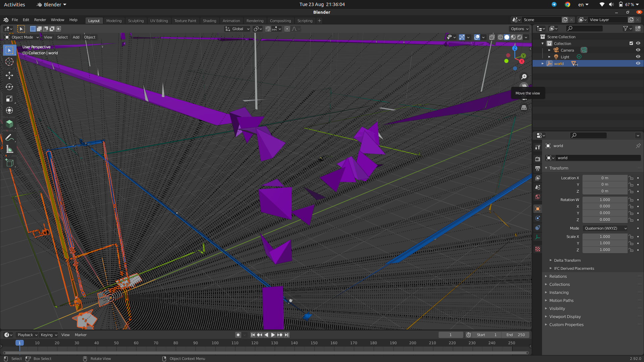Viewport: 644px width, 362px height.
Task: Open the Object Mode dropdown
Action: (x=22, y=37)
